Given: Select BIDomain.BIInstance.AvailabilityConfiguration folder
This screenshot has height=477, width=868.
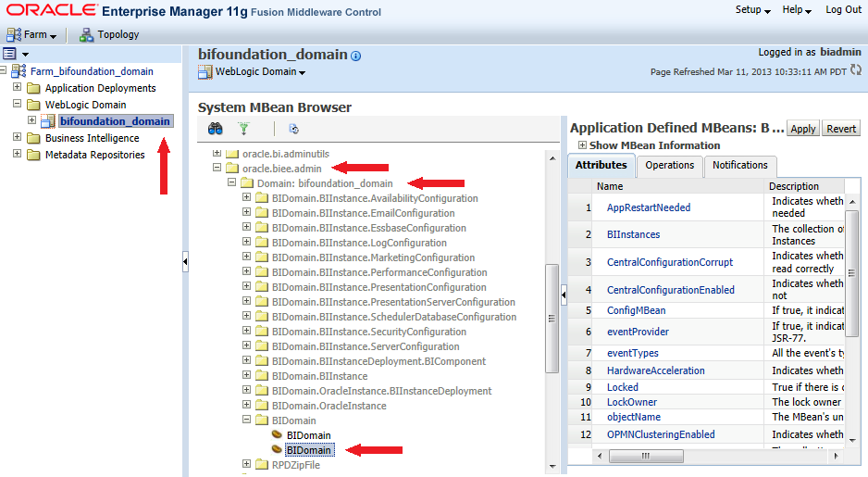Looking at the screenshot, I should pos(375,198).
